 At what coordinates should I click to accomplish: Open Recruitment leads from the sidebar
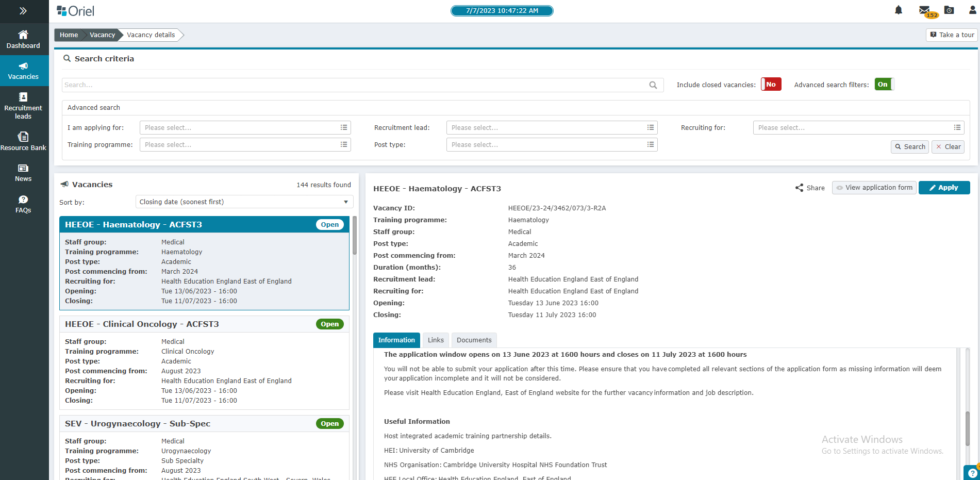24,105
